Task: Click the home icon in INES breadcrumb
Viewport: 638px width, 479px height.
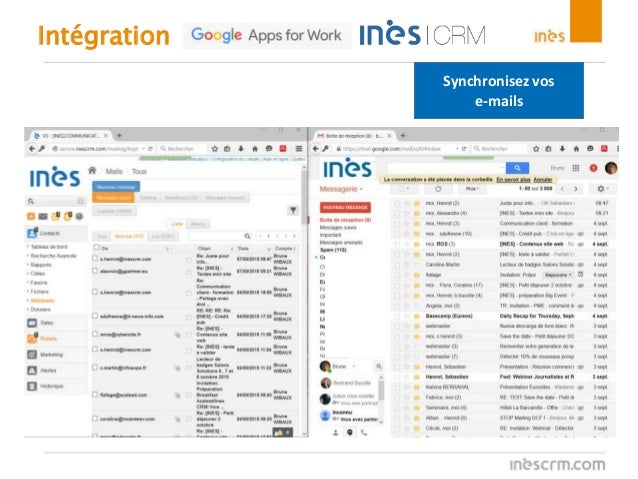Action: (x=92, y=171)
